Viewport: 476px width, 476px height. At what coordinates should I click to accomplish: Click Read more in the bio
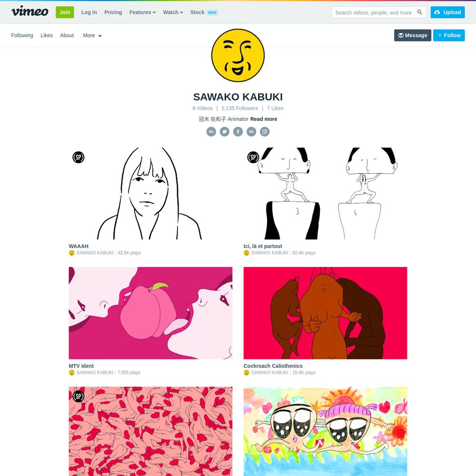pos(264,119)
